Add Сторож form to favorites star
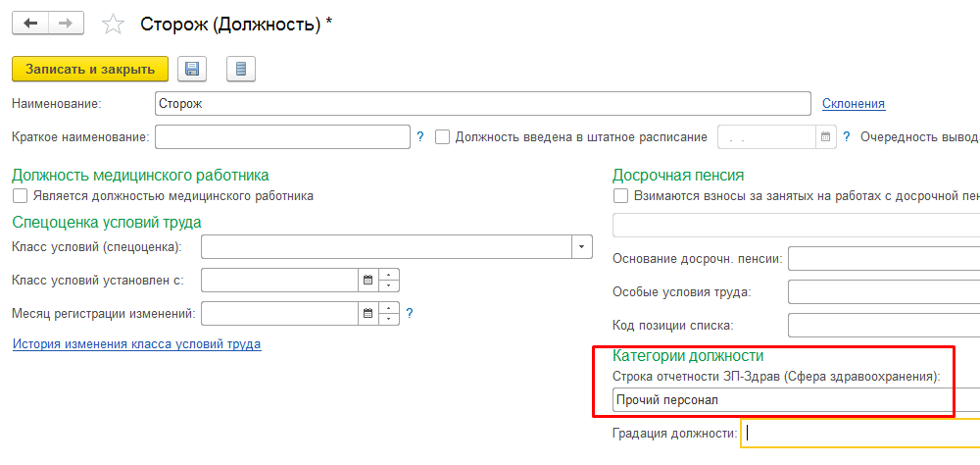Image resolution: width=980 pixels, height=465 pixels. (x=114, y=24)
